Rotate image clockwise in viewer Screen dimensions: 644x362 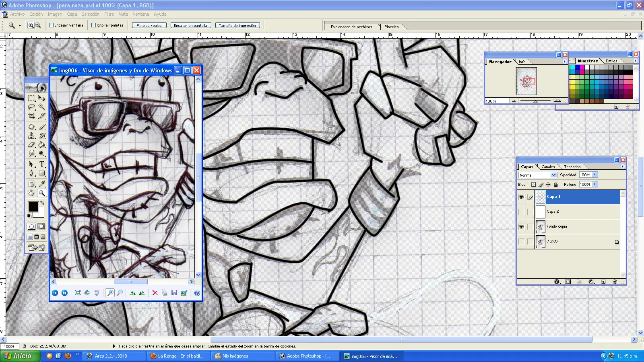[132, 293]
